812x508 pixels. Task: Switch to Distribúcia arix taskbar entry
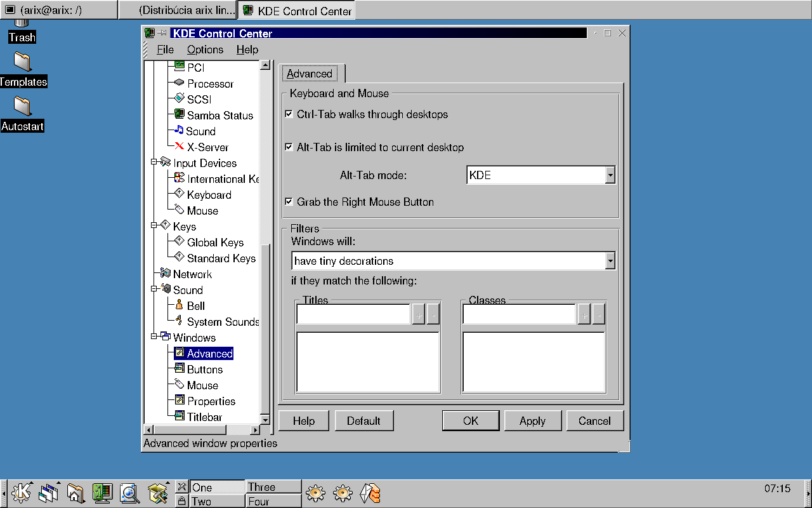click(178, 10)
